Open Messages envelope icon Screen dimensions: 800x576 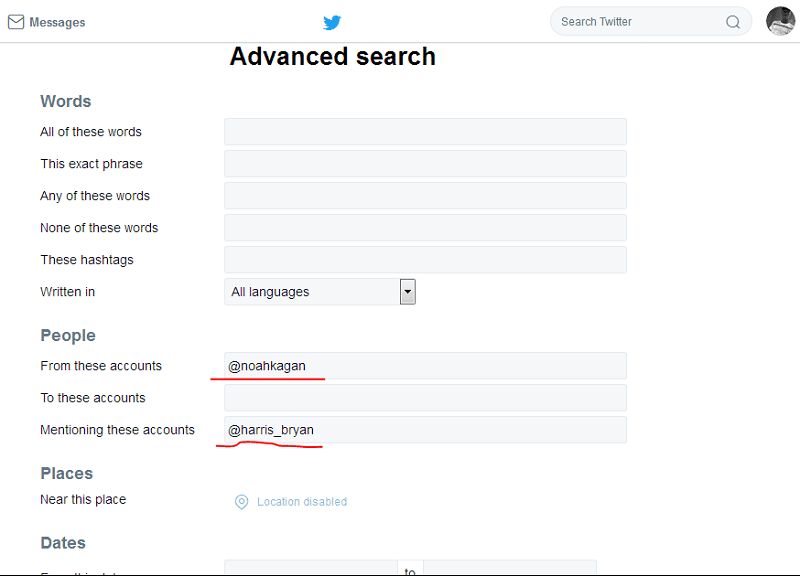16,22
